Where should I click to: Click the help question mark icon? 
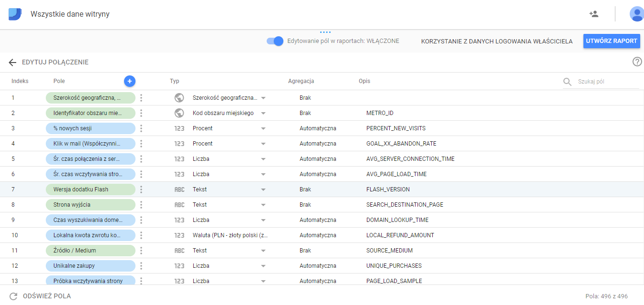[x=637, y=62]
